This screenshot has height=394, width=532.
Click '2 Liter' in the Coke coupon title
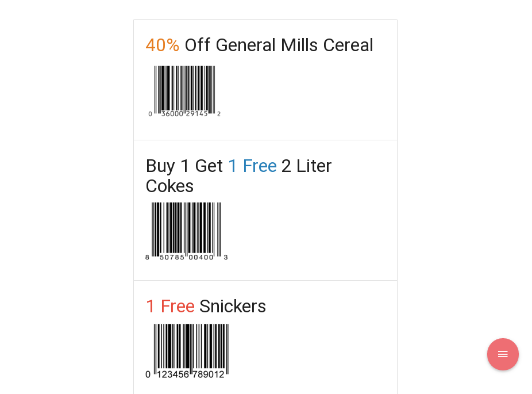click(306, 166)
